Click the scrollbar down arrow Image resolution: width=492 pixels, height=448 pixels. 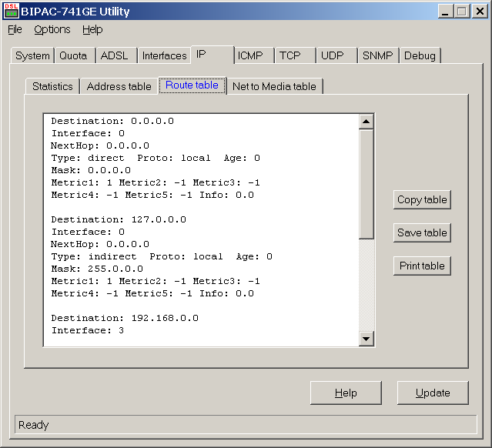pos(366,339)
